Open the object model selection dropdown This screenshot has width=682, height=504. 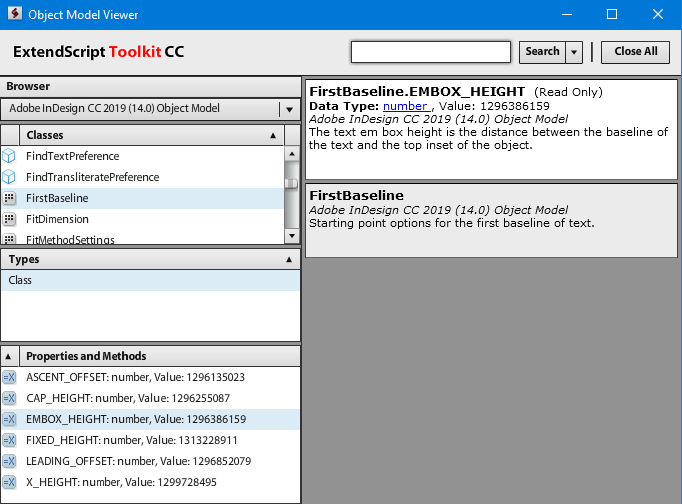point(288,109)
